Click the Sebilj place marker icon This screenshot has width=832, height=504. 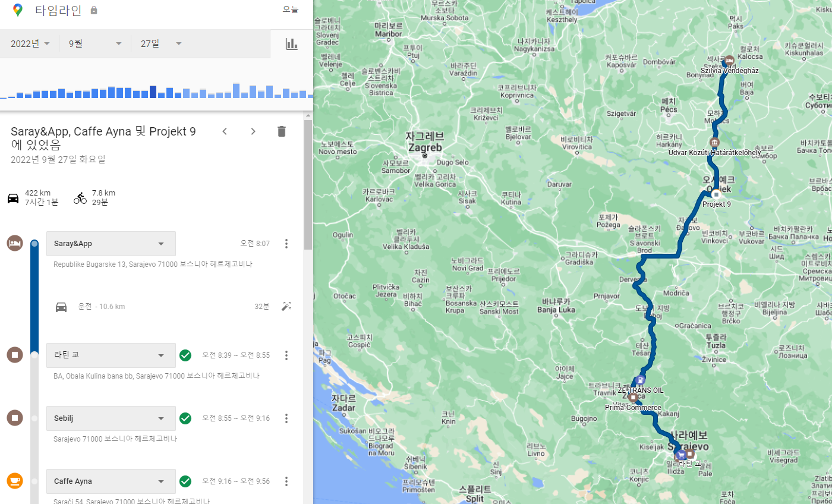(x=15, y=418)
